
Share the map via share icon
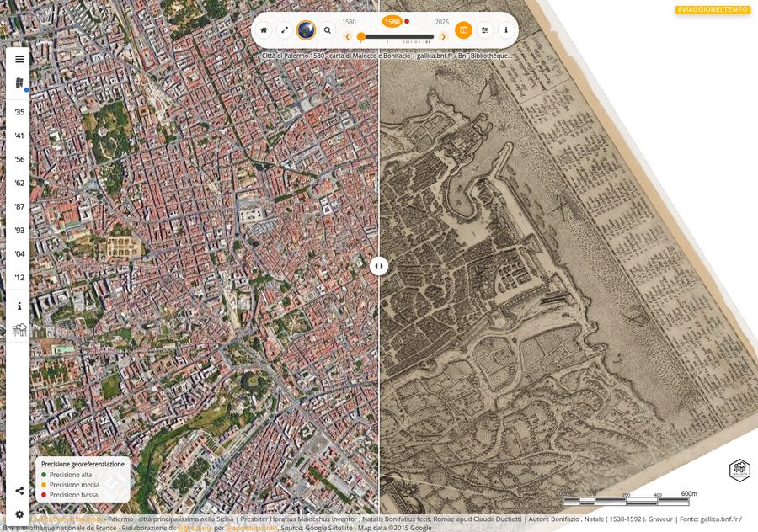click(19, 491)
